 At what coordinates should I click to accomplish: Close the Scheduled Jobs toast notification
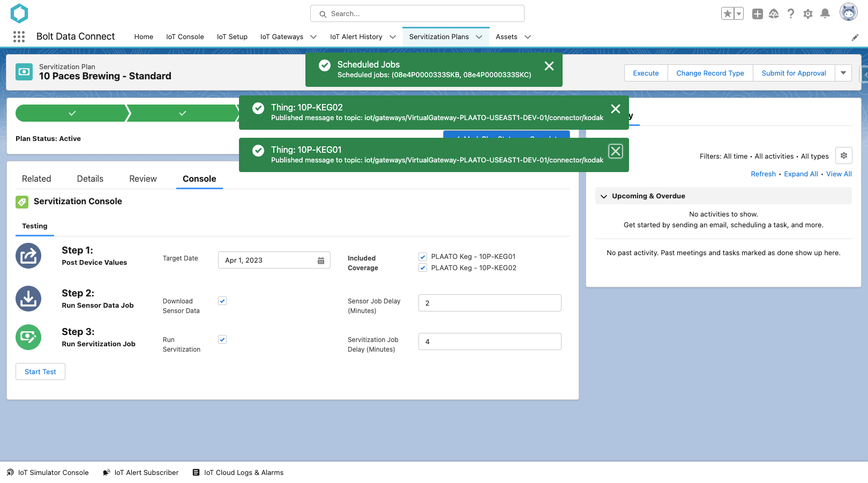(x=549, y=66)
